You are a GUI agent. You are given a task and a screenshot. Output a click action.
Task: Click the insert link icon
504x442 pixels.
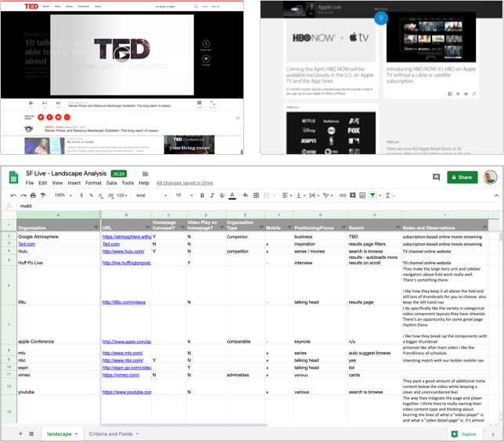342,196
